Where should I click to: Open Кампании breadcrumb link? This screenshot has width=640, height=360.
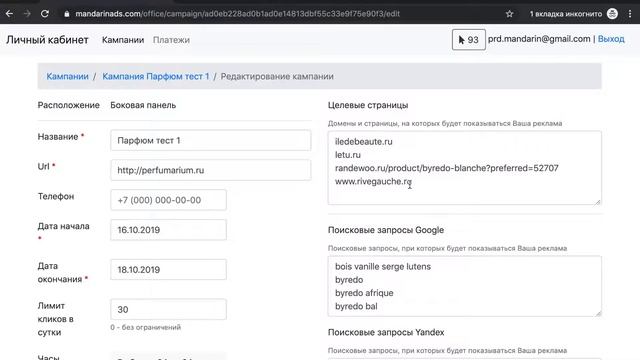67,76
